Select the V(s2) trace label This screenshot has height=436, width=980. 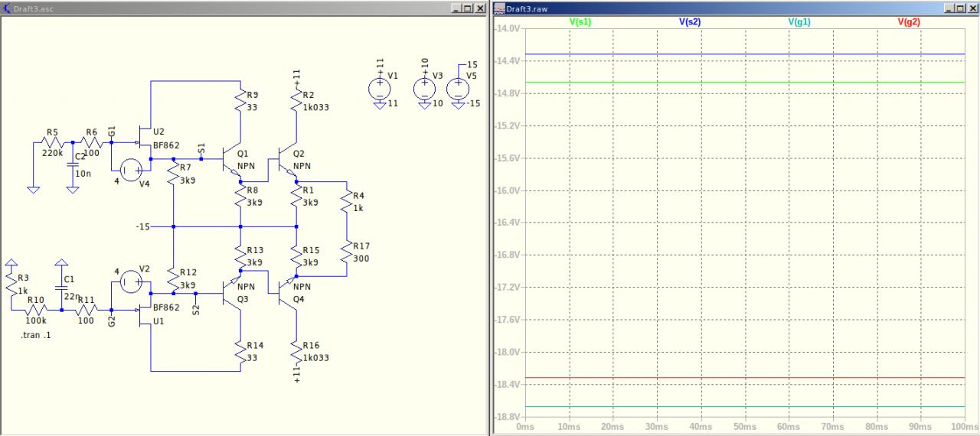pos(689,22)
